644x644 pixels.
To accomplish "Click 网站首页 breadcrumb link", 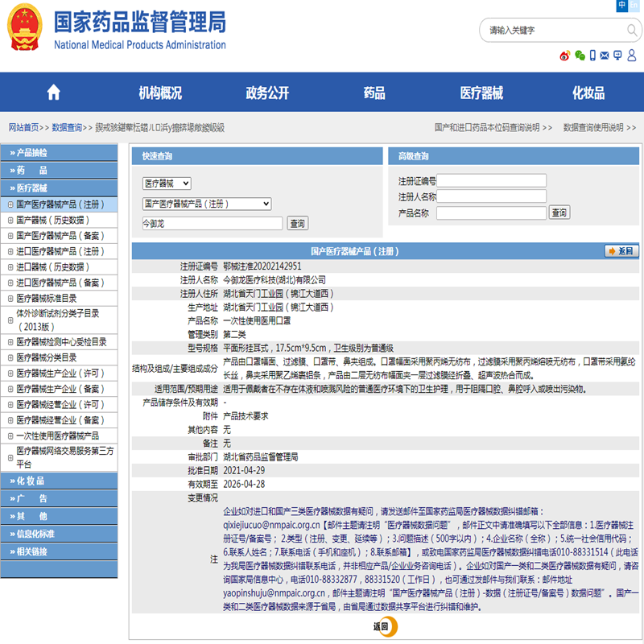I will pos(24,127).
